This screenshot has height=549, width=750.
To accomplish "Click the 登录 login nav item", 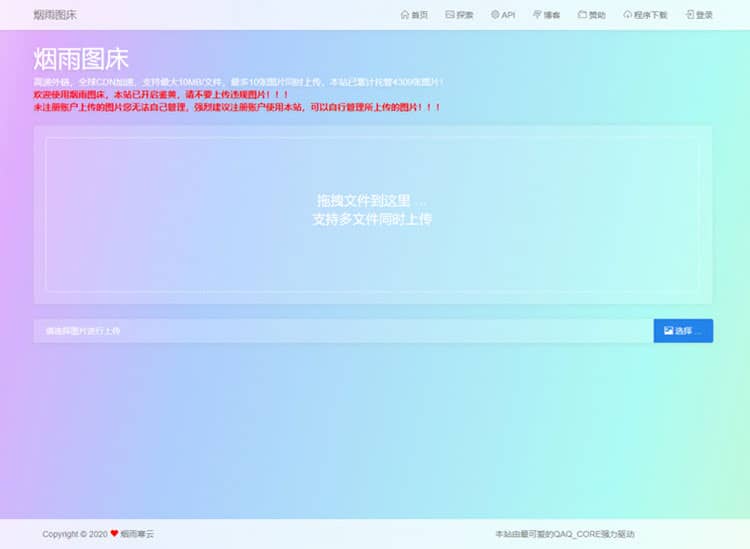I will 699,15.
